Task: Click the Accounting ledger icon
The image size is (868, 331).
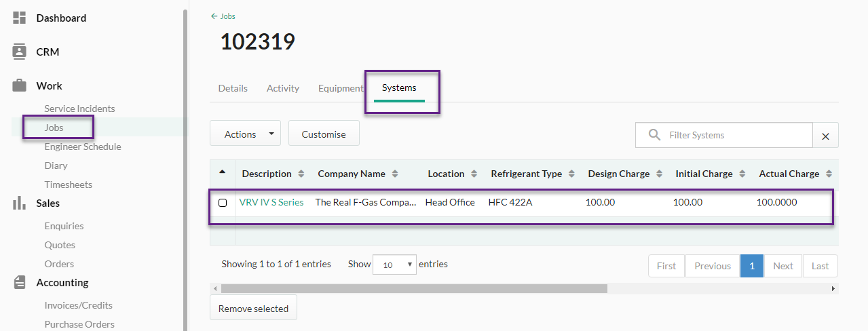Action: (19, 282)
